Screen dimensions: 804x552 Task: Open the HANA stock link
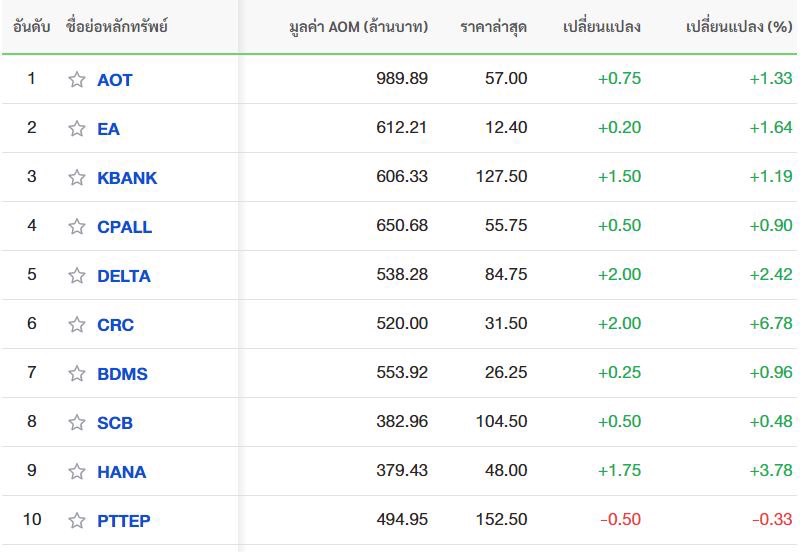point(122,472)
